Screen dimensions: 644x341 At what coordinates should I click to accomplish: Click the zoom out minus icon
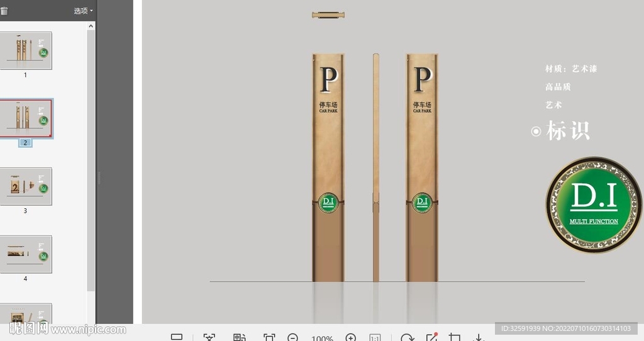[292, 338]
